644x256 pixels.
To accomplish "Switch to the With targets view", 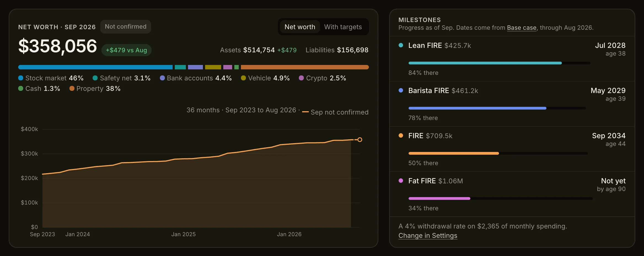I will coord(343,27).
